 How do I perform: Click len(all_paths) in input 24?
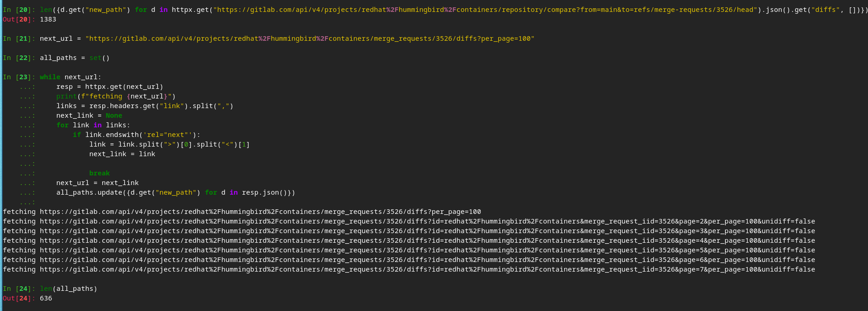pyautogui.click(x=68, y=289)
